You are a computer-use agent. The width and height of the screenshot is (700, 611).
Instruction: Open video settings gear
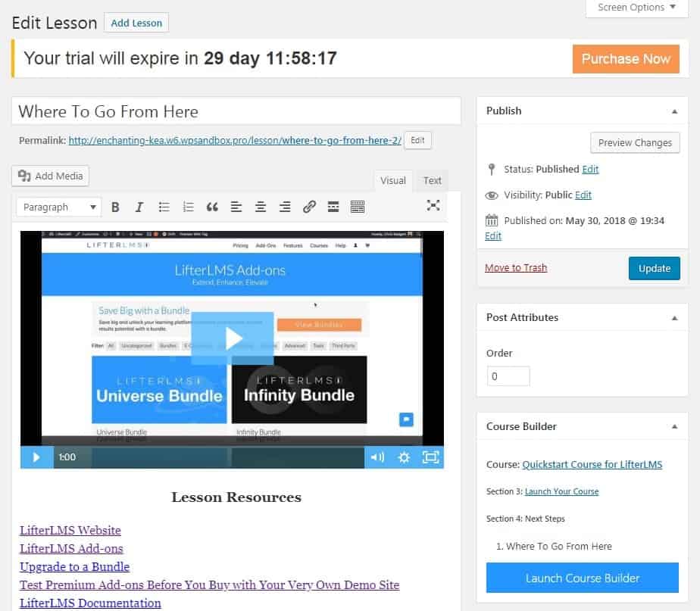pos(404,457)
